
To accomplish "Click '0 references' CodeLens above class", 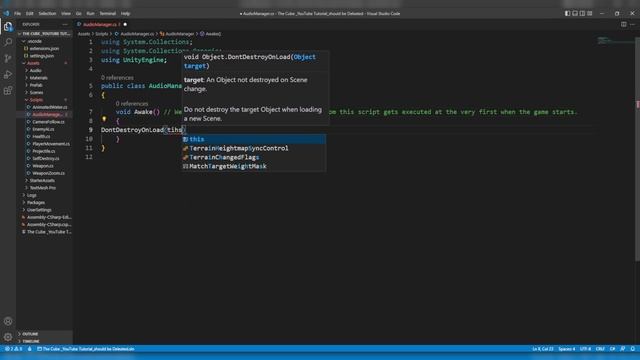I will coord(117,78).
